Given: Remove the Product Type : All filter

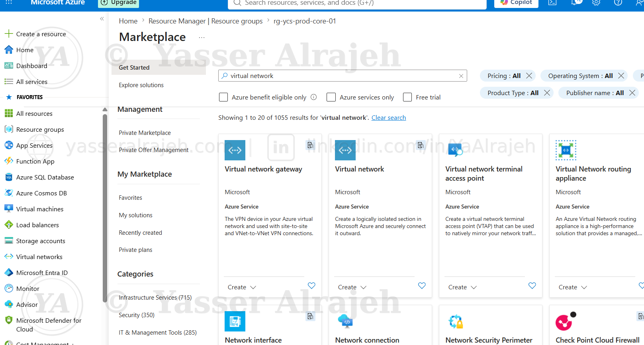Looking at the screenshot, I should tap(547, 93).
